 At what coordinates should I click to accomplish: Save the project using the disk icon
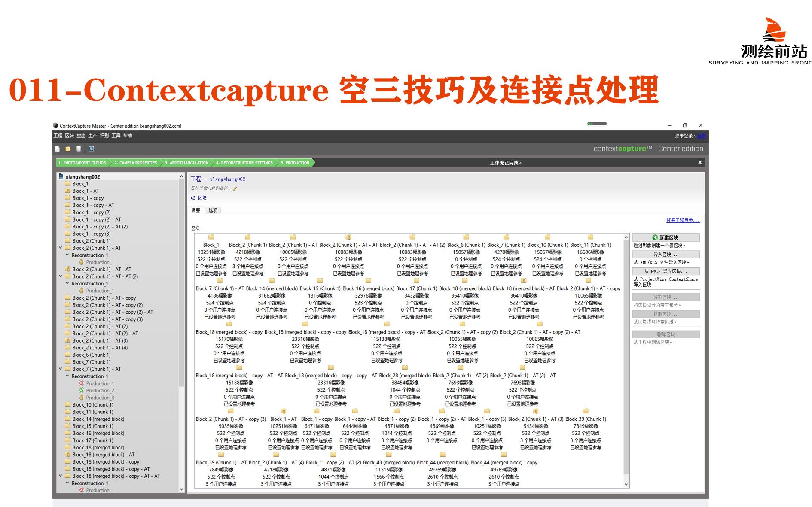point(78,149)
